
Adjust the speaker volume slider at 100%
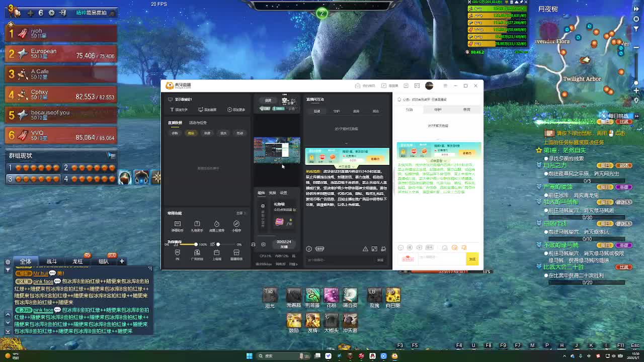(x=196, y=244)
